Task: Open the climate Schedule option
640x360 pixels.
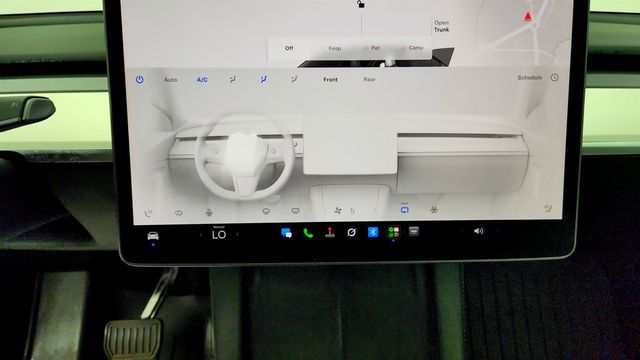Action: point(530,78)
